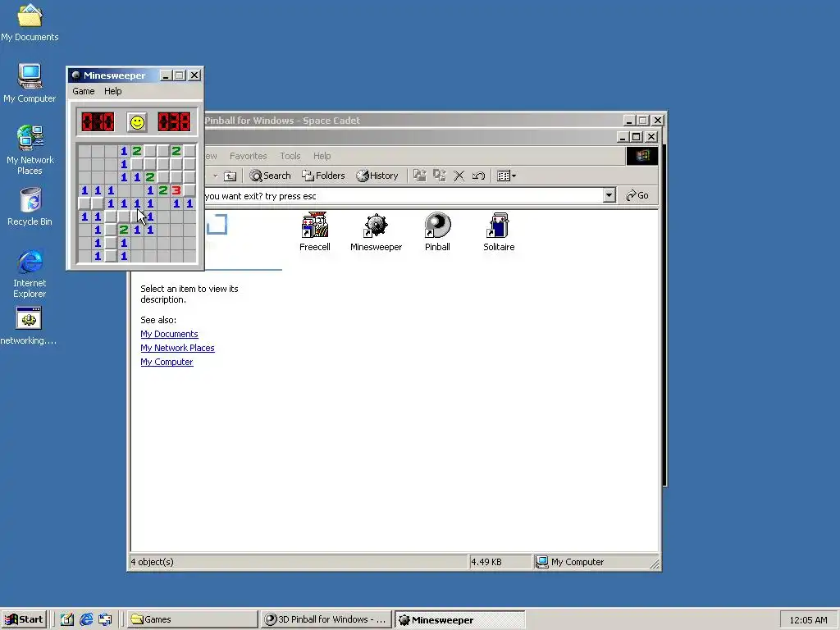Launch Internet Explorer from quick launch
This screenshot has width=840, height=630.
point(86,619)
